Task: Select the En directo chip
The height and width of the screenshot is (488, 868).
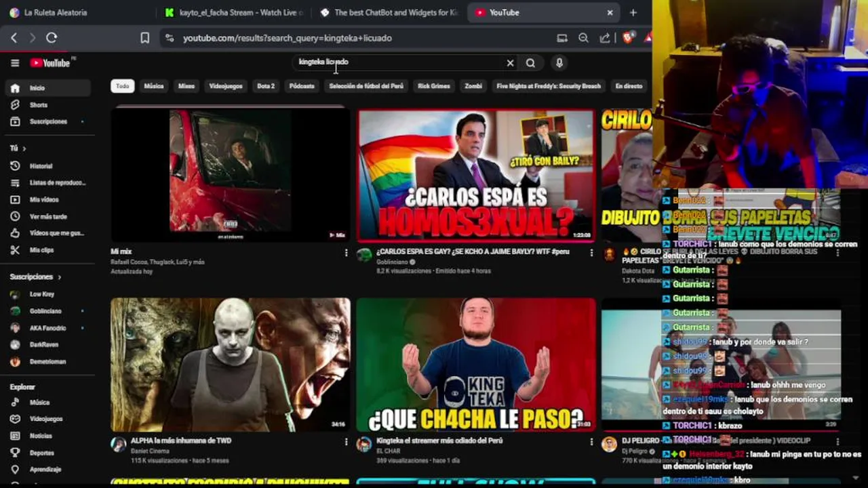Action: 629,86
